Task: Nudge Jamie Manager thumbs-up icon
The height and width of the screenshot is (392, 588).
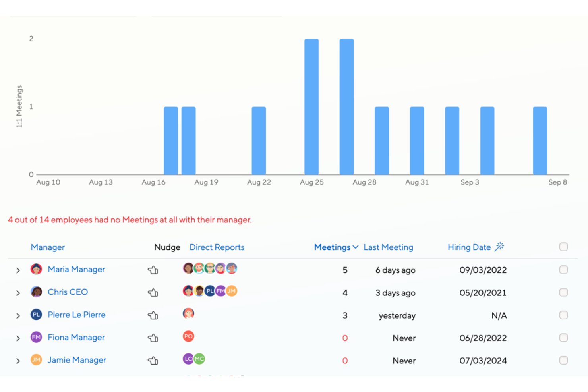Action: (x=153, y=361)
